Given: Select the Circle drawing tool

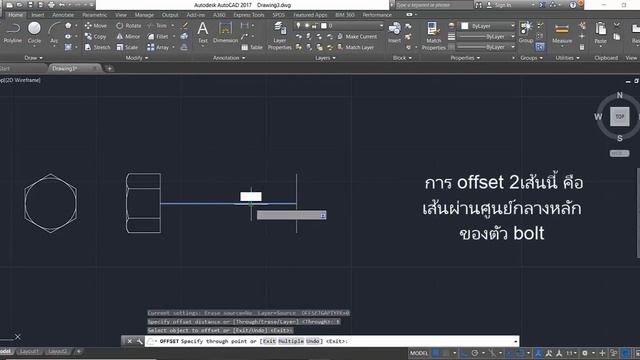Looking at the screenshot, I should (34, 33).
